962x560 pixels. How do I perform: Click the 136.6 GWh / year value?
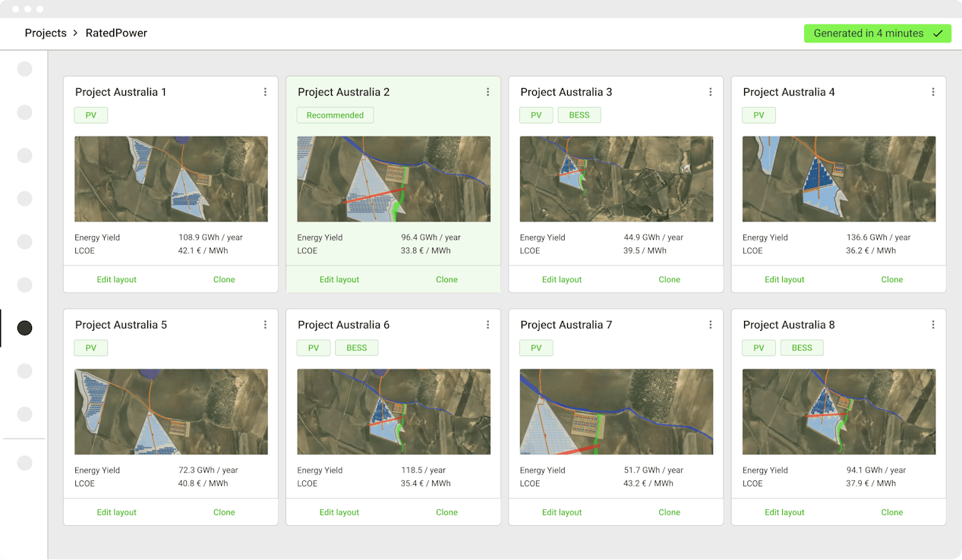(878, 238)
